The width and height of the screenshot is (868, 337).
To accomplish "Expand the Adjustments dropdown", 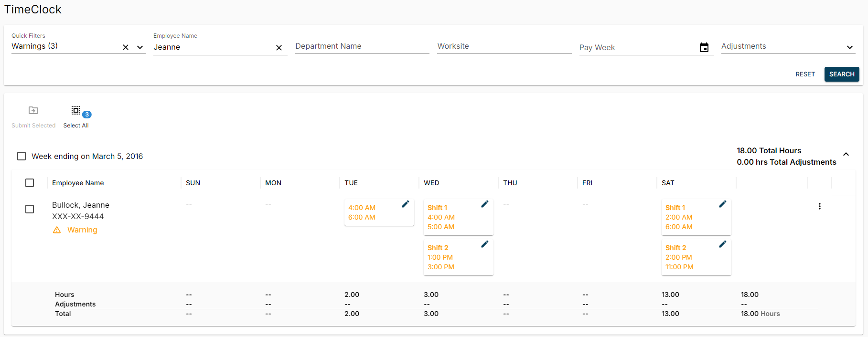I will point(849,47).
